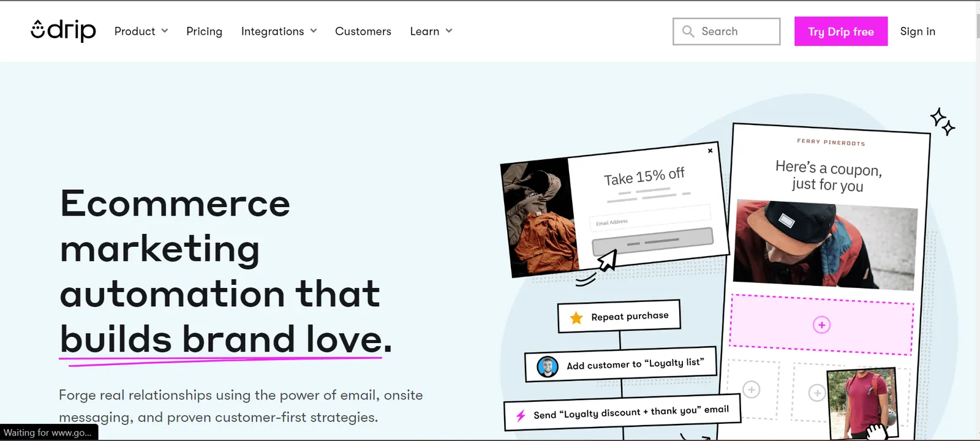Click the 'builds brand love.' headline text

(225, 339)
